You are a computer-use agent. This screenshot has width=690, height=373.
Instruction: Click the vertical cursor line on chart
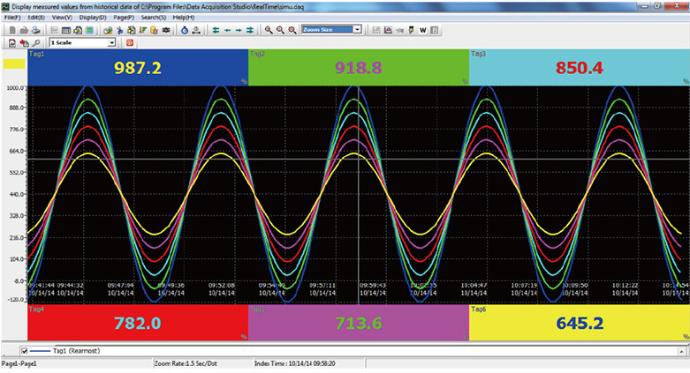point(358,195)
